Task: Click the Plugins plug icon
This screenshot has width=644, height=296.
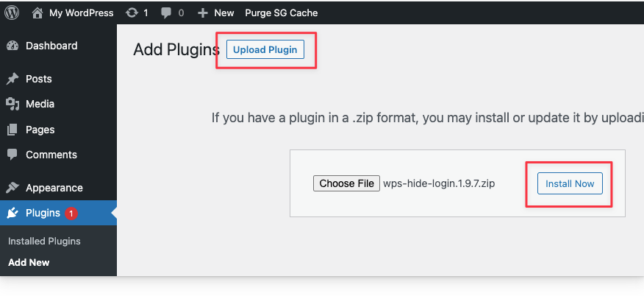Action: coord(12,213)
